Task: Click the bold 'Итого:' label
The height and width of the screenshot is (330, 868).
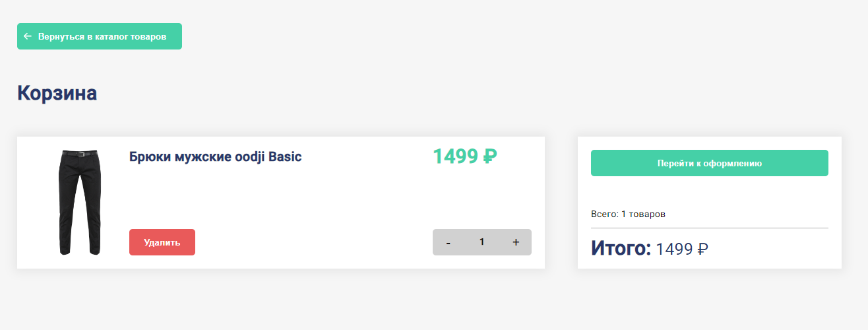Action: [621, 248]
